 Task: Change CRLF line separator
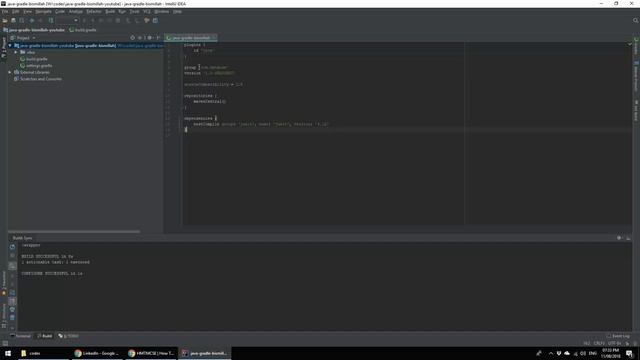click(x=599, y=344)
